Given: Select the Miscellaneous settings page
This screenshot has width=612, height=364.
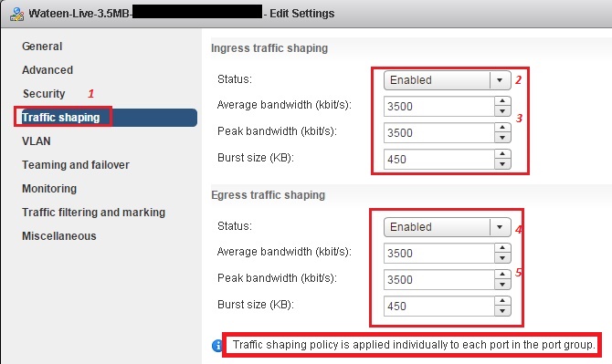Looking at the screenshot, I should pyautogui.click(x=59, y=236).
